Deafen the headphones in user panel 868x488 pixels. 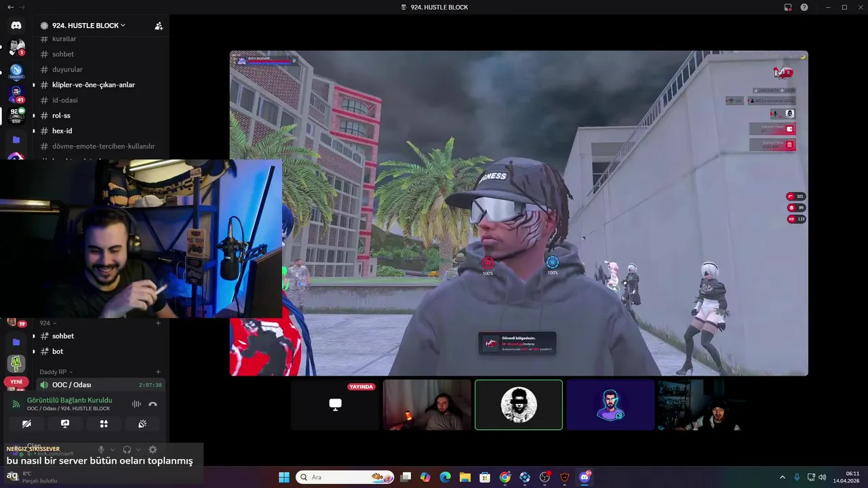pos(127,449)
